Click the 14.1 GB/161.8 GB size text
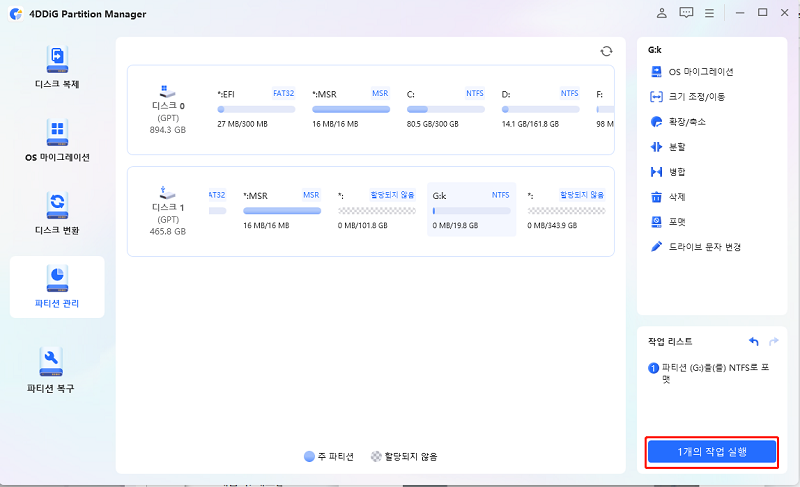This screenshot has width=800, height=487. [530, 124]
